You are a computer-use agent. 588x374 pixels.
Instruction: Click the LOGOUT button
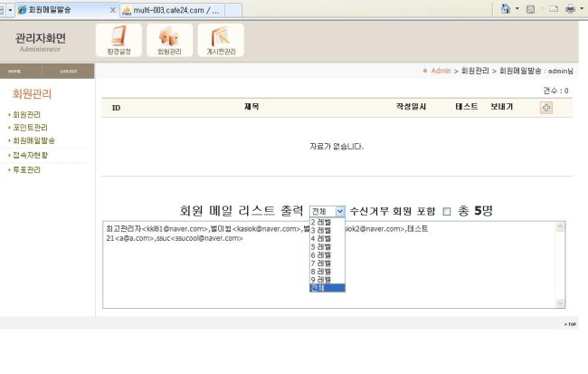click(69, 71)
